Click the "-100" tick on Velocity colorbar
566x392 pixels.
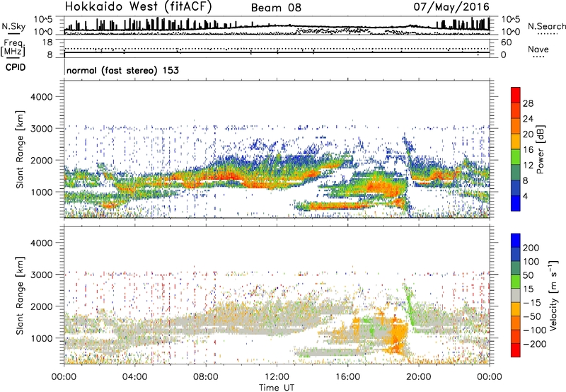[535, 330]
